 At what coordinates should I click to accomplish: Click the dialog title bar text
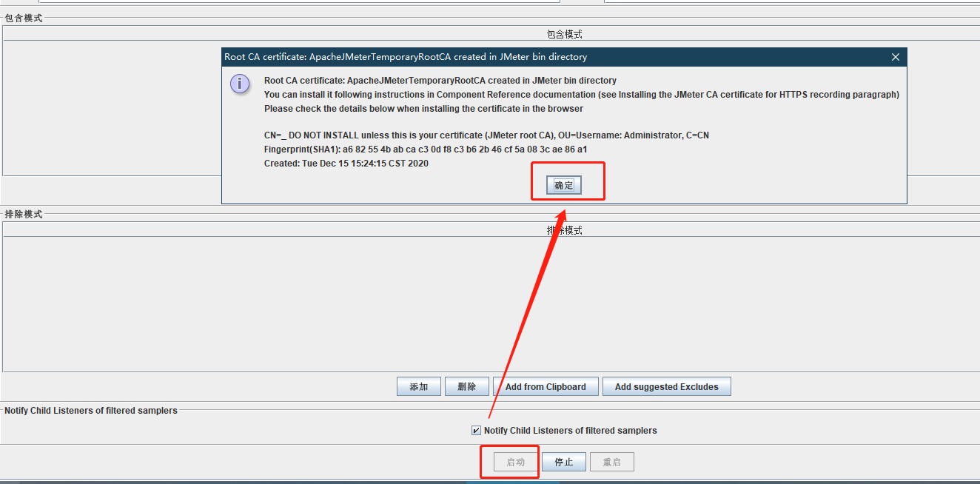point(406,57)
